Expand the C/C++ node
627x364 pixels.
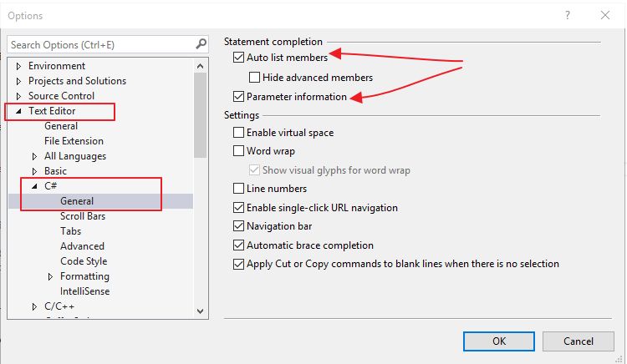(34, 306)
